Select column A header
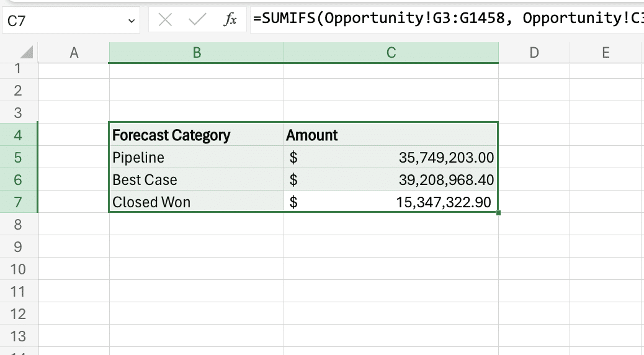Viewport: 644px width, 355px height. [x=74, y=53]
